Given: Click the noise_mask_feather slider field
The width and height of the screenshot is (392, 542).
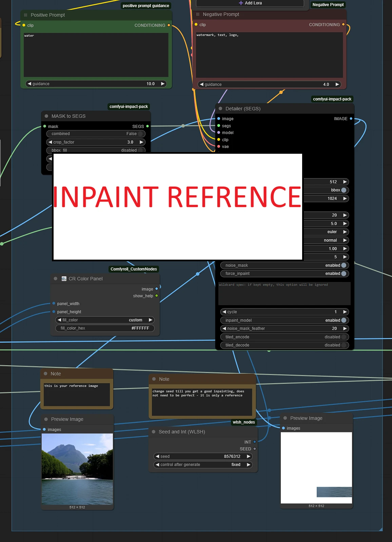Looking at the screenshot, I should (x=284, y=329).
